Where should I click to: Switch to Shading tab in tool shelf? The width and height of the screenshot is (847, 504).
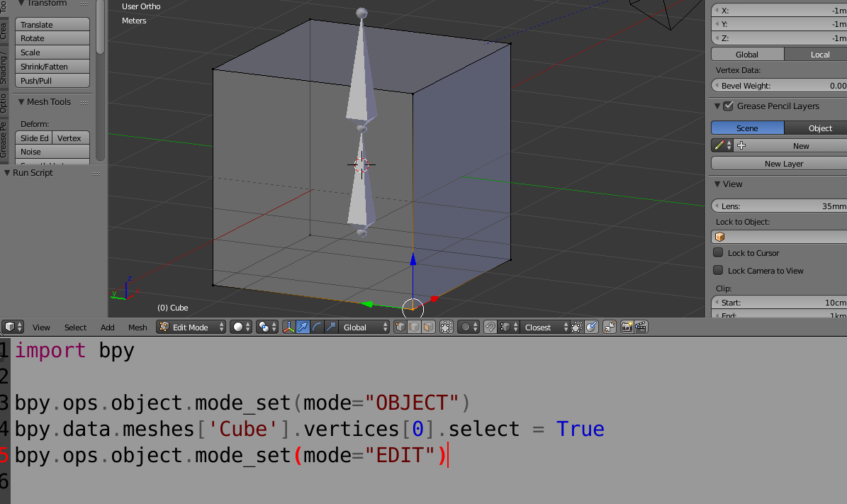4,68
